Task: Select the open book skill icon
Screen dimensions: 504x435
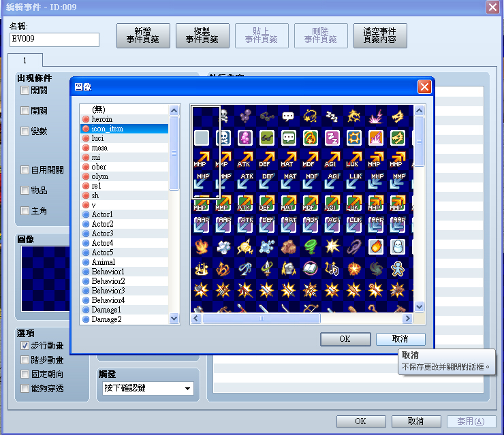Action: [x=311, y=269]
